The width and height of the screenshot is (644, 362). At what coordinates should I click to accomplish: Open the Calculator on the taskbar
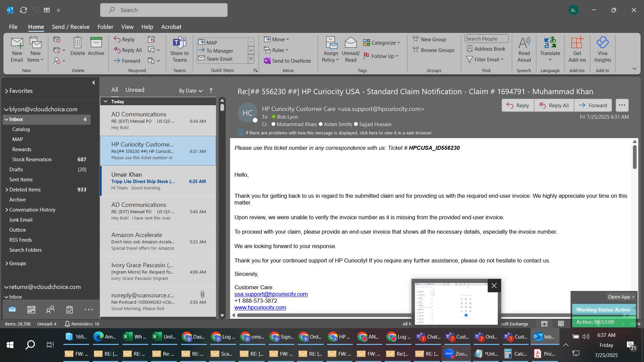[516, 354]
